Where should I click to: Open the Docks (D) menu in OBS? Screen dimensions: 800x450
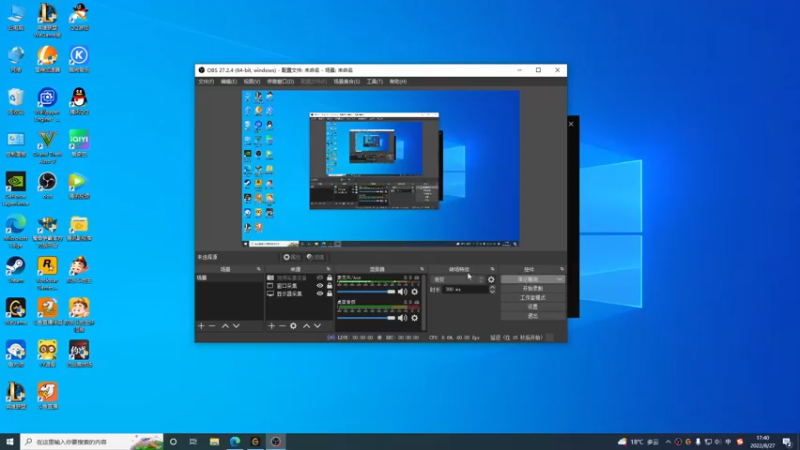(281, 82)
